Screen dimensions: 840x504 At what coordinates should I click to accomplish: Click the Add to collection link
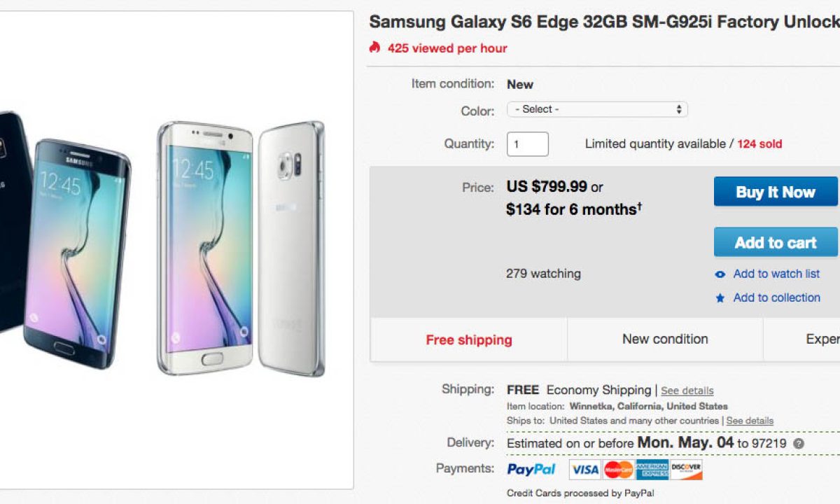[x=776, y=297]
